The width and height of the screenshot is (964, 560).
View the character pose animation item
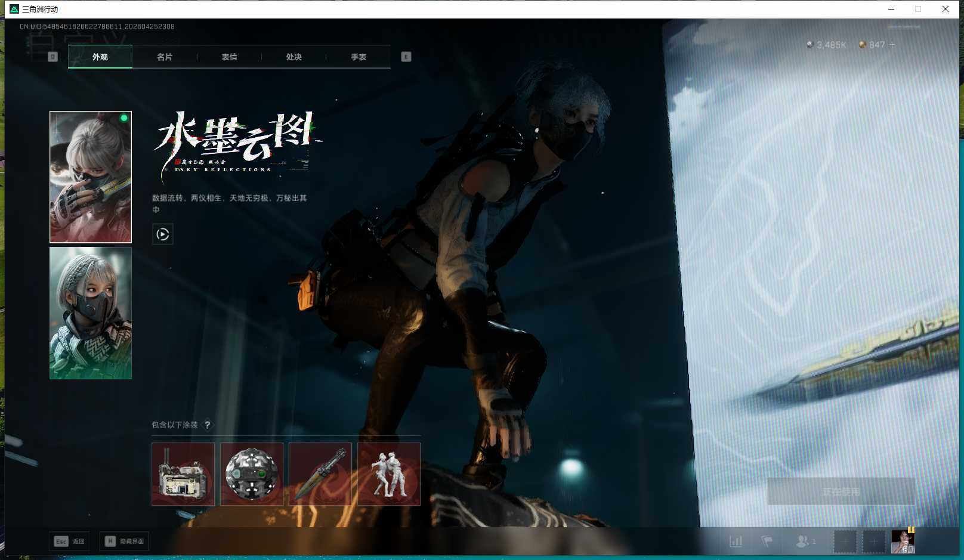pos(389,474)
